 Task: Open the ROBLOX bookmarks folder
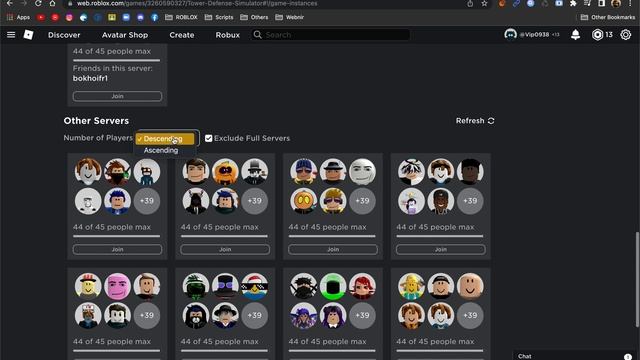181,17
